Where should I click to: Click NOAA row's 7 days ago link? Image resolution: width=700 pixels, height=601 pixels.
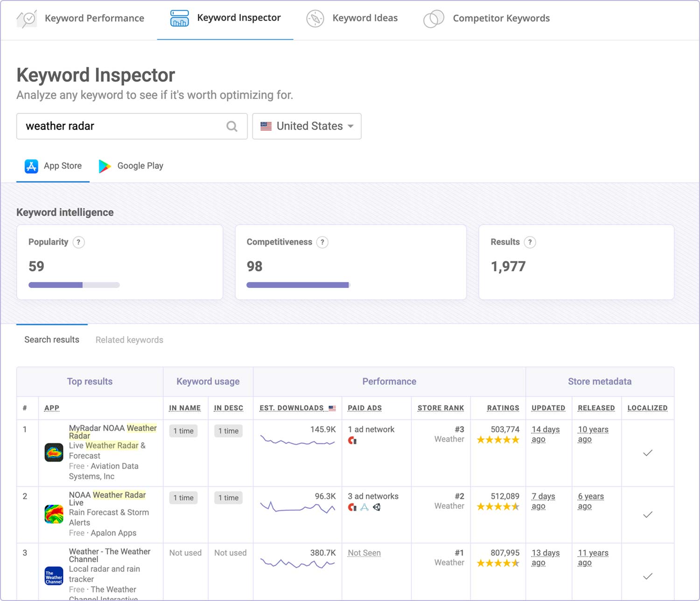point(543,501)
